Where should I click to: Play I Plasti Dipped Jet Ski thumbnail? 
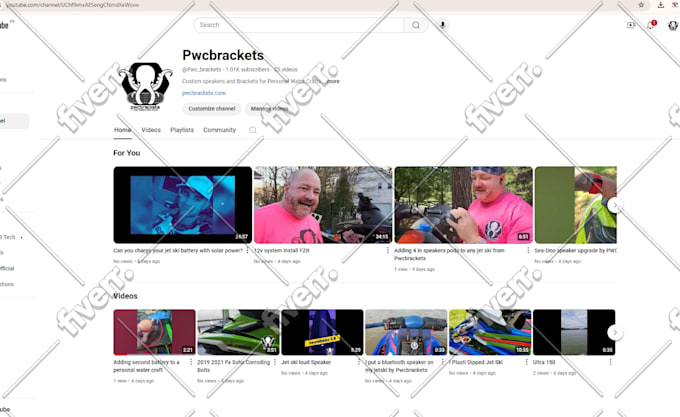tap(490, 332)
